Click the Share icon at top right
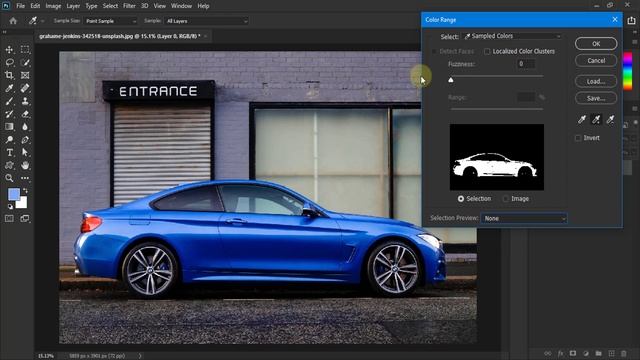This screenshot has height=360, width=640. pyautogui.click(x=631, y=20)
